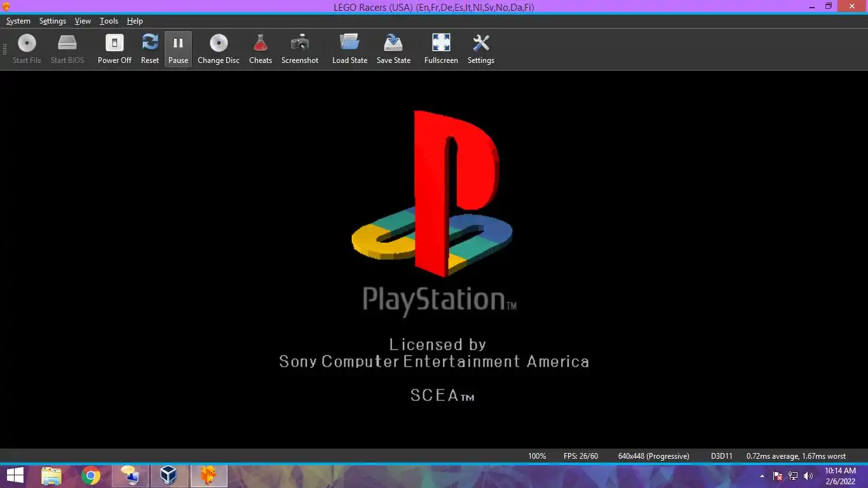Open the View menu
868x488 pixels.
83,21
